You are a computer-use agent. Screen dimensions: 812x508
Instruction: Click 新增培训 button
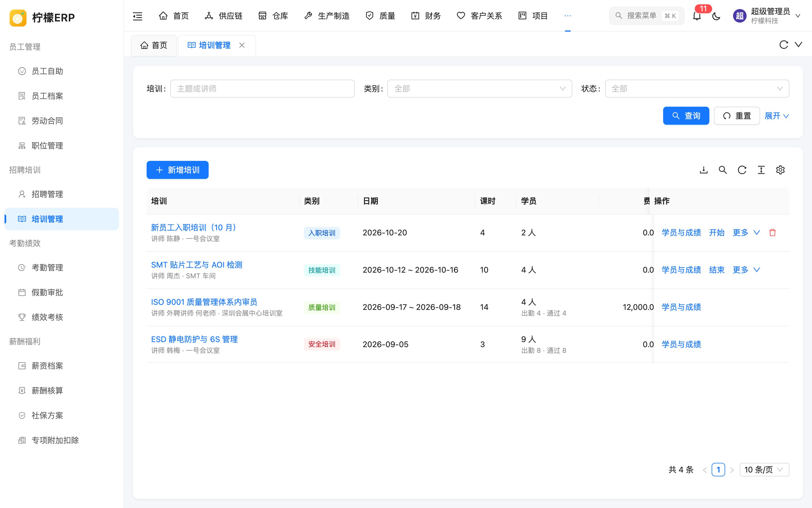click(x=178, y=170)
